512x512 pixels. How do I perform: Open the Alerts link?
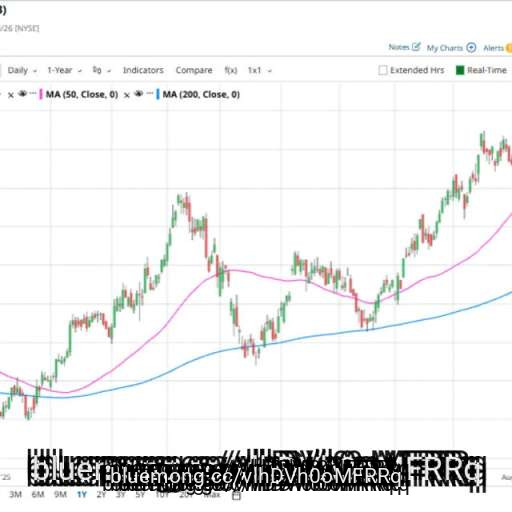pyautogui.click(x=493, y=48)
